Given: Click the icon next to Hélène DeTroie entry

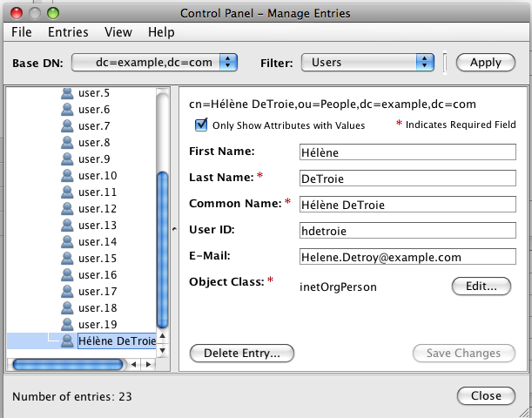Looking at the screenshot, I should pos(68,341).
